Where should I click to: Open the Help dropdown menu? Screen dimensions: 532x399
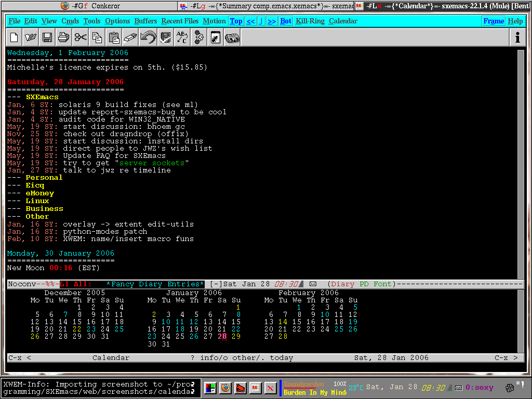(x=515, y=21)
